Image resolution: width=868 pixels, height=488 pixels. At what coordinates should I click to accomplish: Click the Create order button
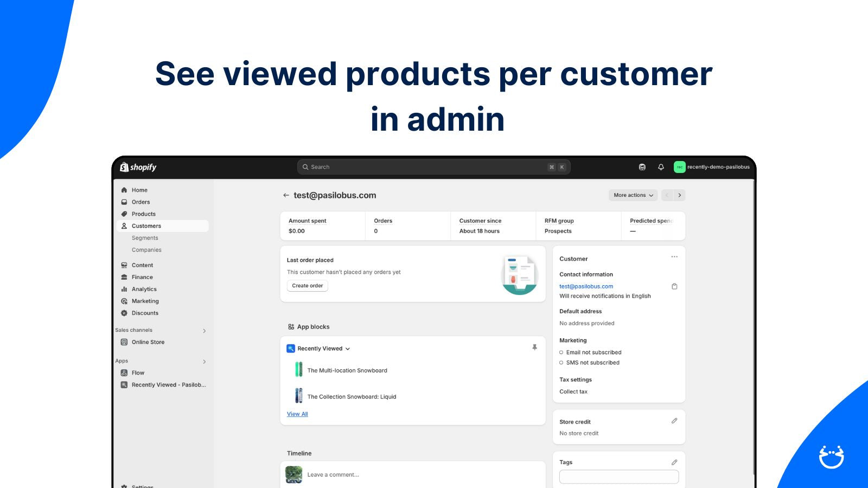[308, 286]
